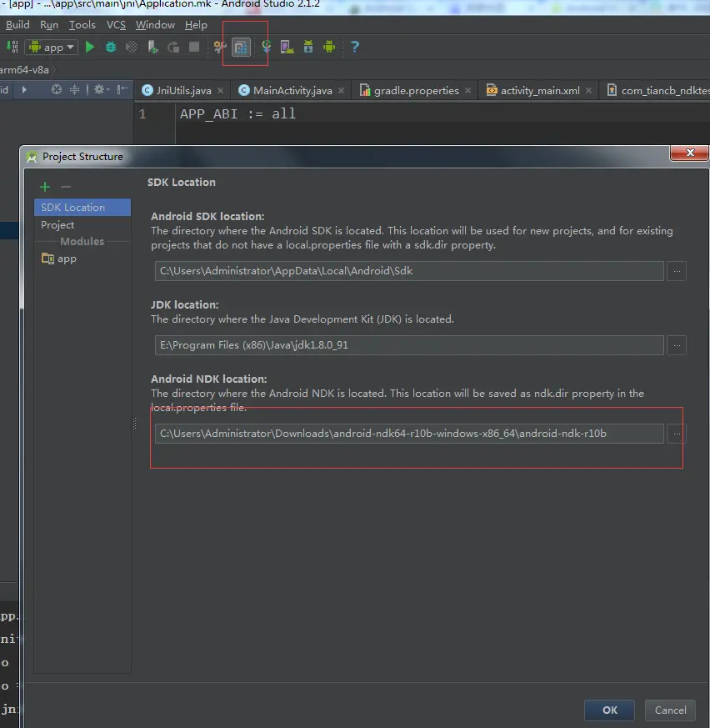Close the activity_main.xml tab

click(x=588, y=91)
